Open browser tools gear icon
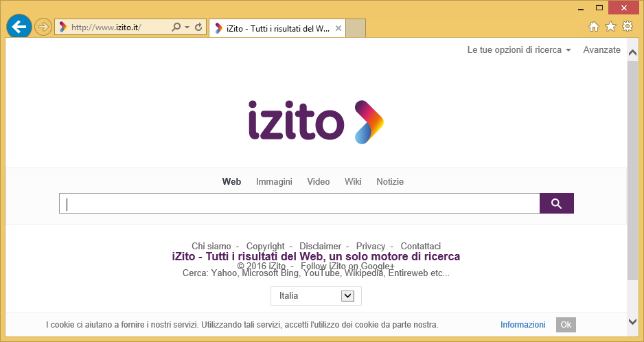The width and height of the screenshot is (644, 342). pos(628,27)
